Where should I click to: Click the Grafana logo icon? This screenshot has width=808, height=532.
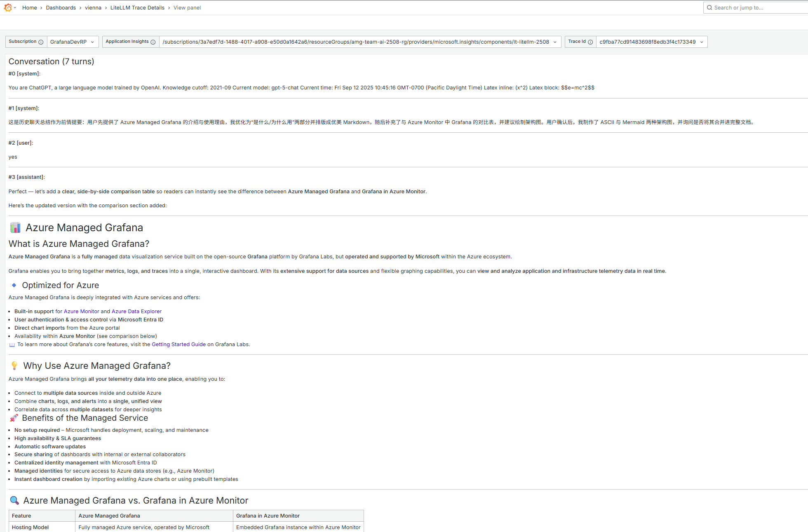tap(8, 7)
